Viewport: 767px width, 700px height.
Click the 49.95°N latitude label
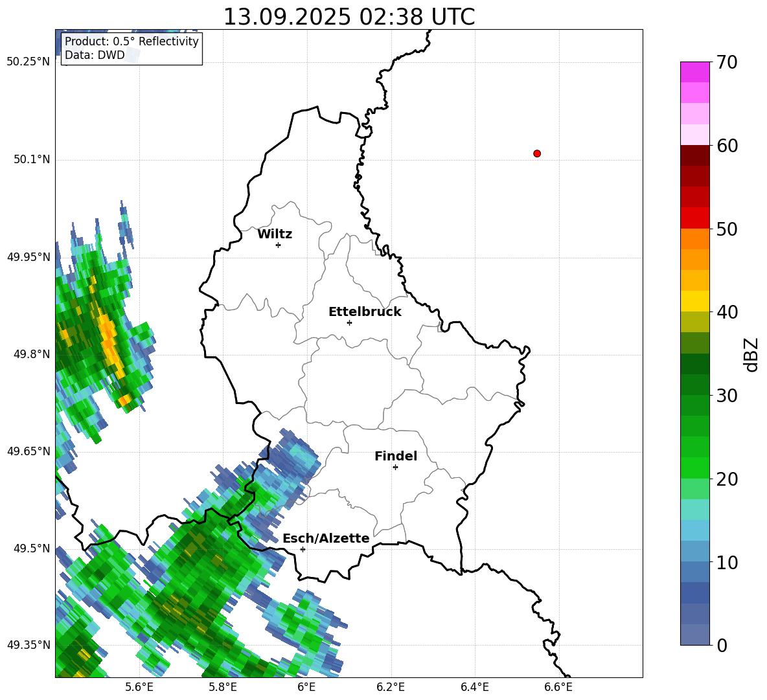pyautogui.click(x=29, y=257)
